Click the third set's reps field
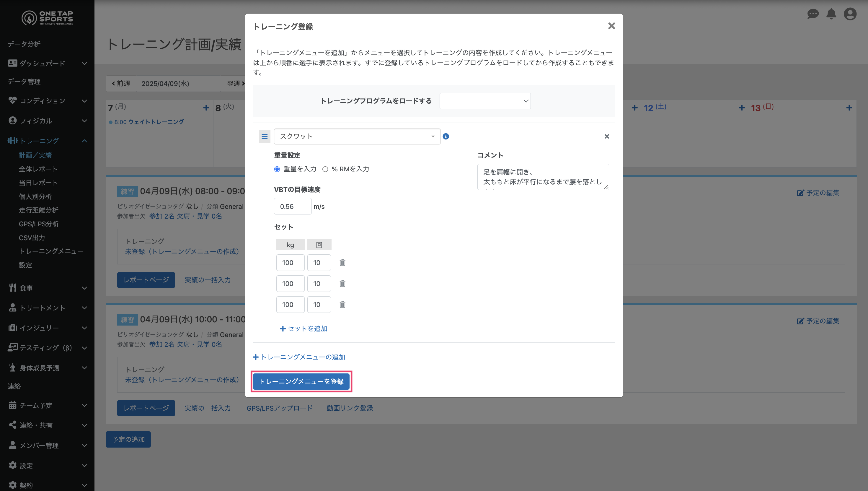The image size is (868, 491). (319, 305)
